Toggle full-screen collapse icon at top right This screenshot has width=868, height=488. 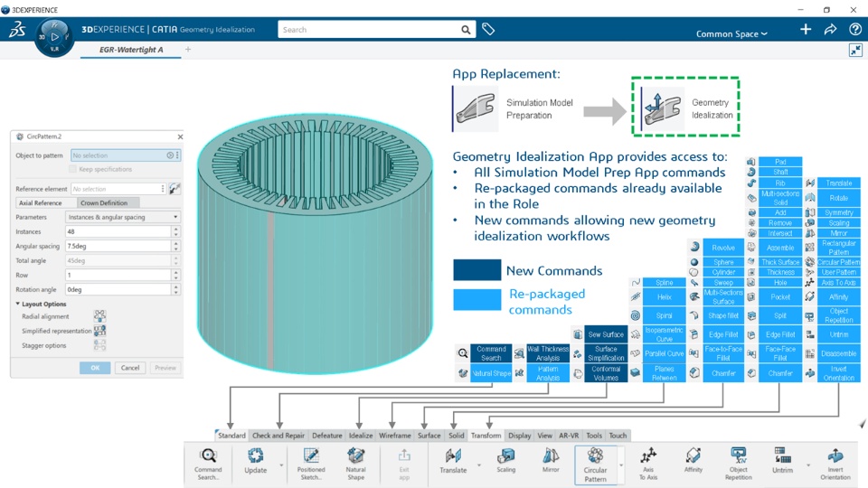[855, 51]
